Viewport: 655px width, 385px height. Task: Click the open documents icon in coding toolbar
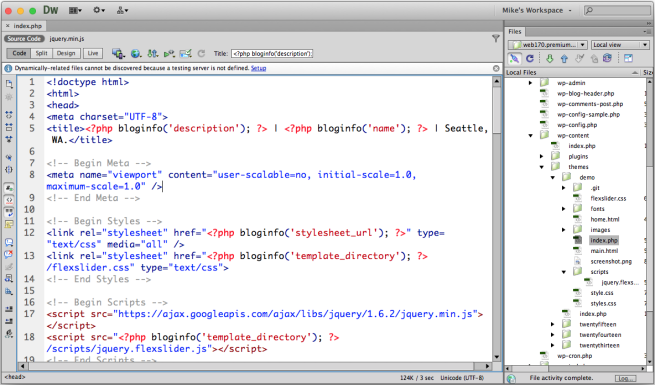[x=9, y=85]
